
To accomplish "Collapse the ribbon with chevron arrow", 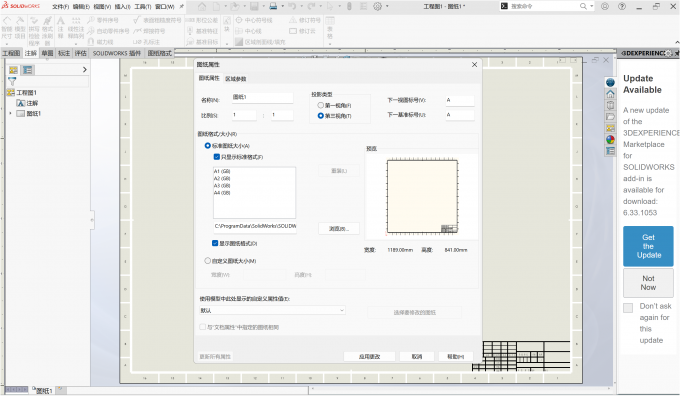I will pyautogui.click(x=677, y=42).
